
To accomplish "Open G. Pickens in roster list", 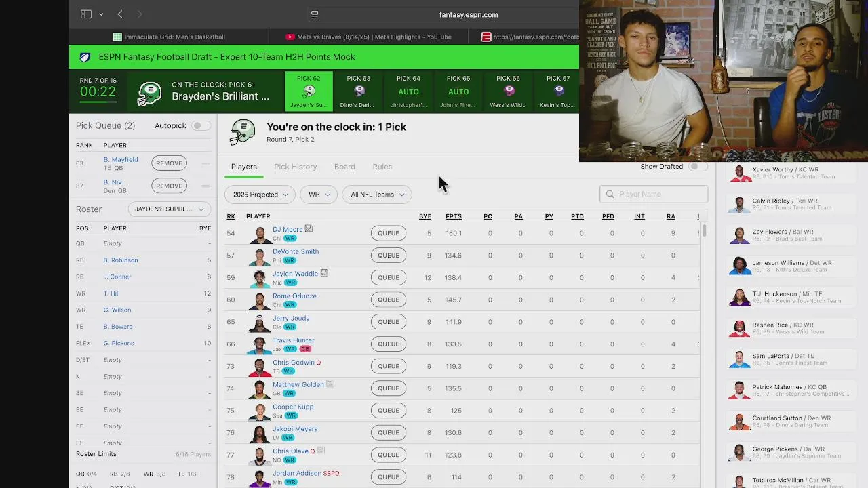I will pos(119,343).
